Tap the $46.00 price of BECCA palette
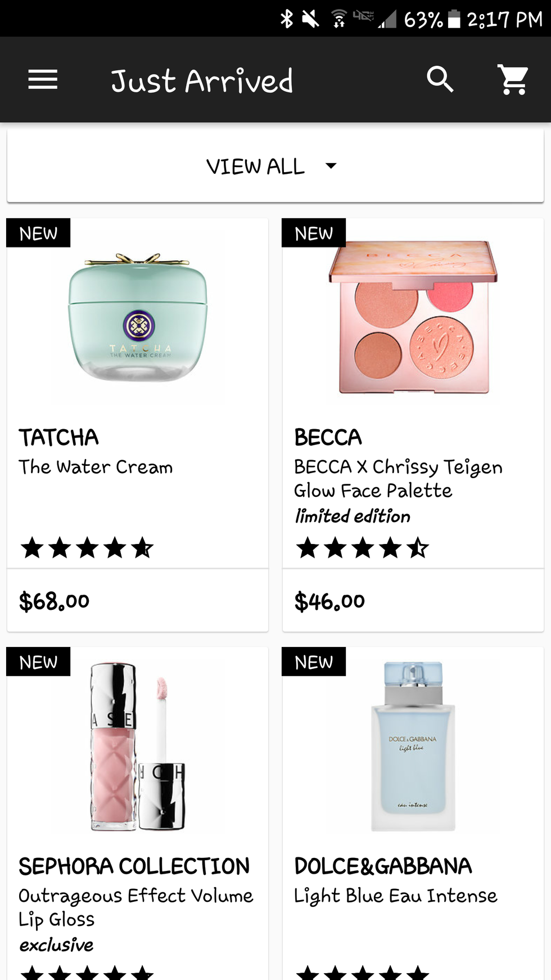Viewport: 551px width, 980px height. click(x=329, y=601)
